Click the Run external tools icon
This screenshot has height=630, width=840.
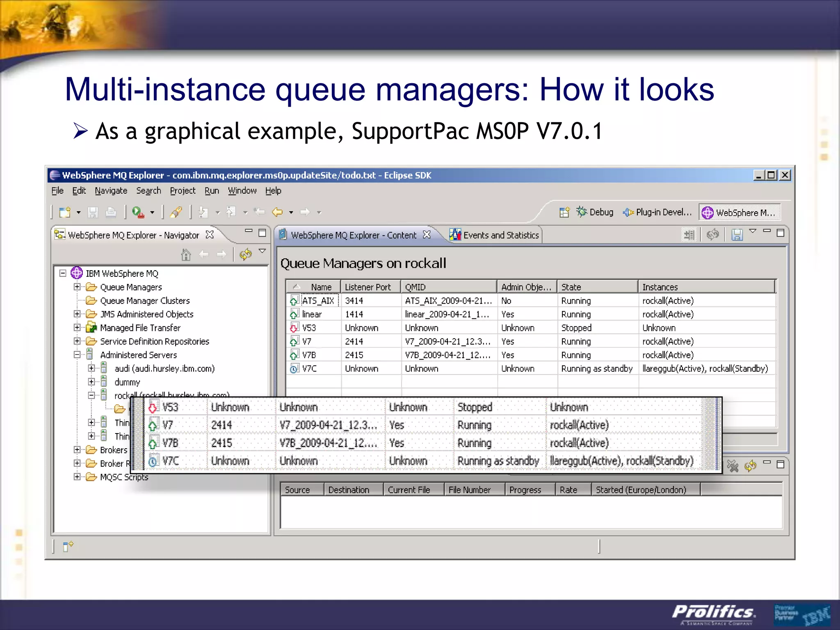click(138, 212)
